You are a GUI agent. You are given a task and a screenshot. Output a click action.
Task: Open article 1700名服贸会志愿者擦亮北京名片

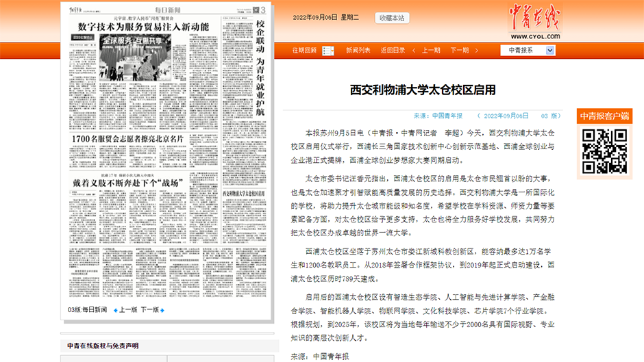(127, 139)
